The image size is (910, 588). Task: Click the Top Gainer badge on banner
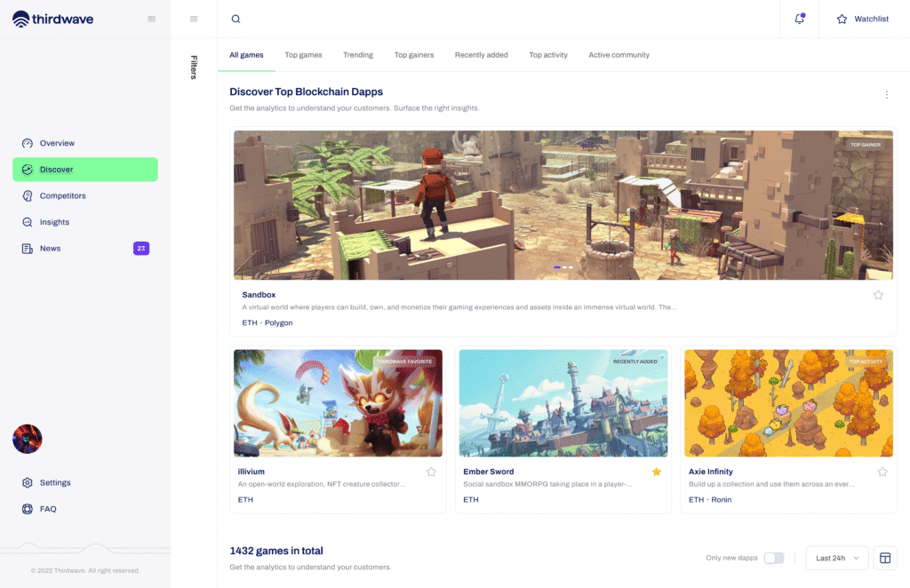[x=866, y=145]
